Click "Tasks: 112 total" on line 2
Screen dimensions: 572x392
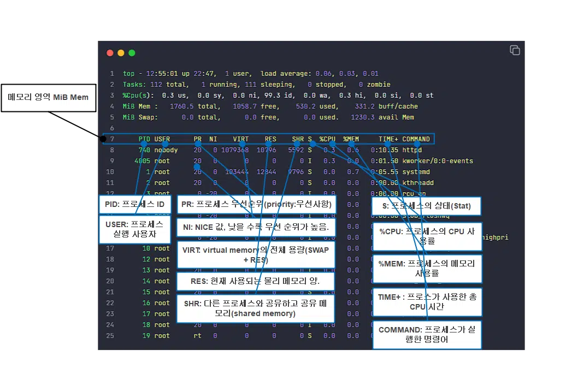(x=156, y=85)
